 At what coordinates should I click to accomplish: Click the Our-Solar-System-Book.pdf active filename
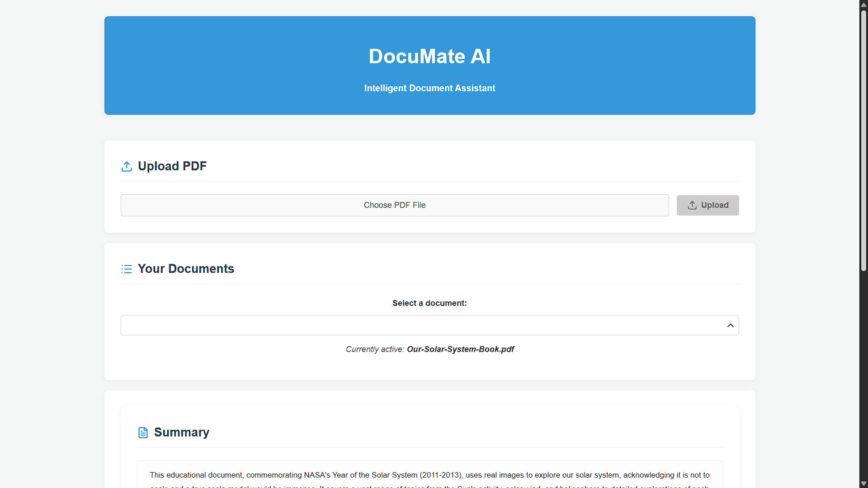460,349
